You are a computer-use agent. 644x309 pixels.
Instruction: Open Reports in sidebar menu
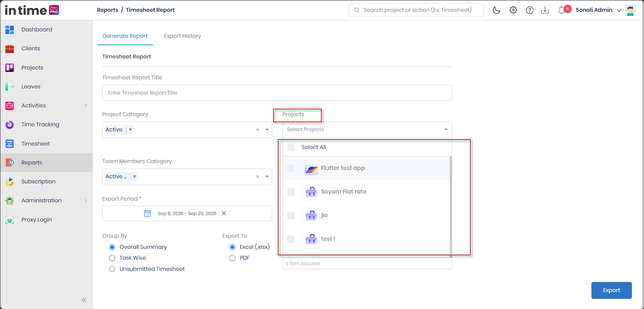pos(47,163)
